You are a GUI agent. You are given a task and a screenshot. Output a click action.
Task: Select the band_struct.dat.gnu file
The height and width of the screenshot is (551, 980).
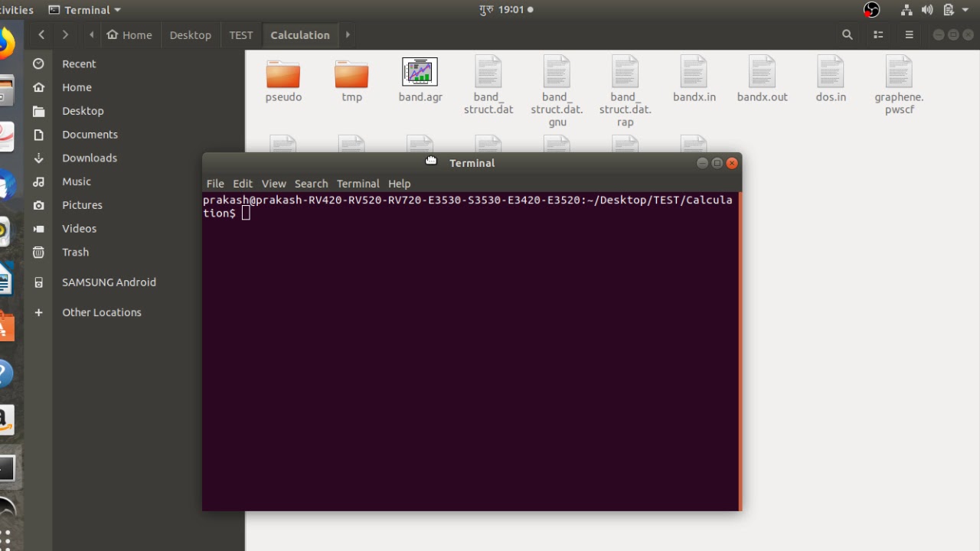557,90
